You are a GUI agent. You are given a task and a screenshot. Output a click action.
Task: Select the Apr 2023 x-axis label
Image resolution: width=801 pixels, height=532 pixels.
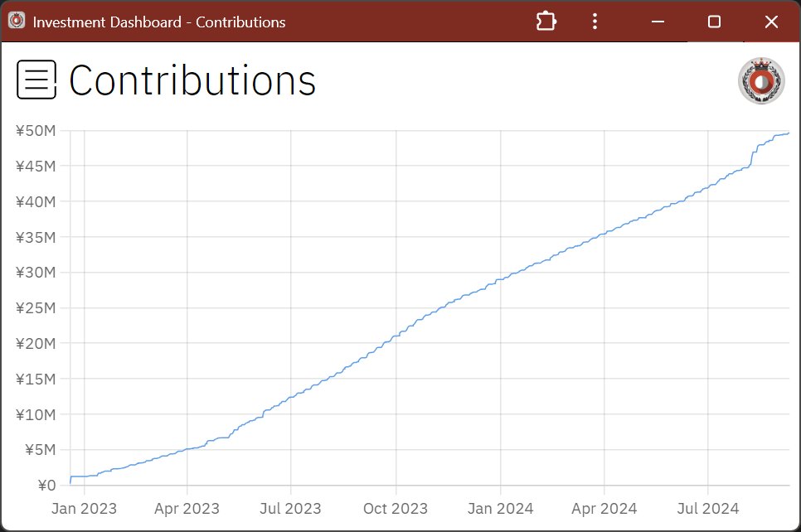pos(187,508)
